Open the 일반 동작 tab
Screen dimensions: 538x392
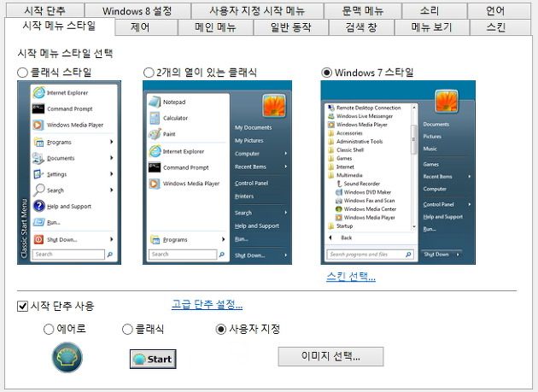(x=291, y=27)
